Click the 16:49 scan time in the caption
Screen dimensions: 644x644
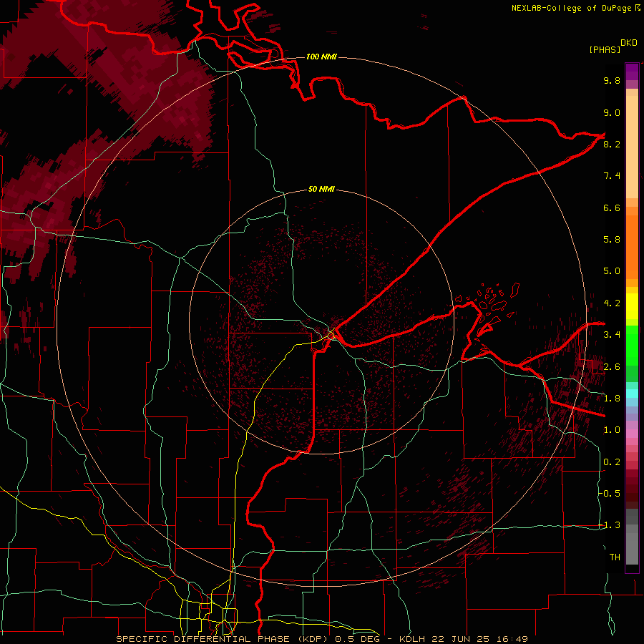(x=513, y=639)
